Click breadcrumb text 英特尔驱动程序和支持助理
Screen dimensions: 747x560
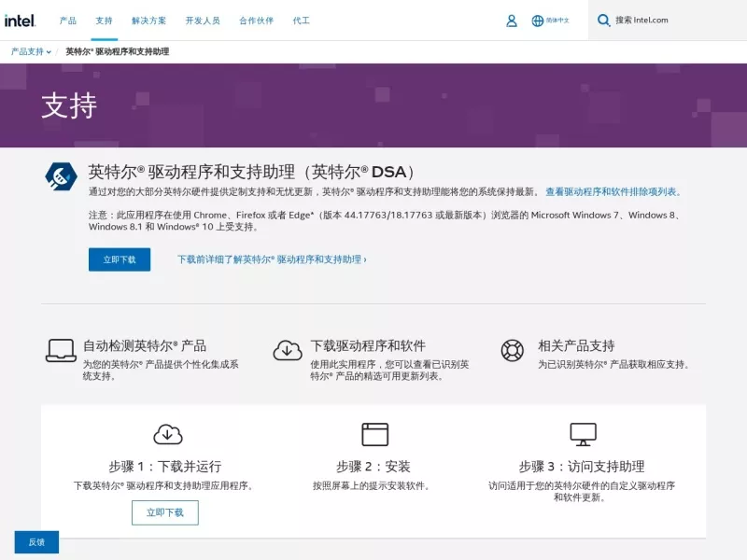tap(118, 51)
